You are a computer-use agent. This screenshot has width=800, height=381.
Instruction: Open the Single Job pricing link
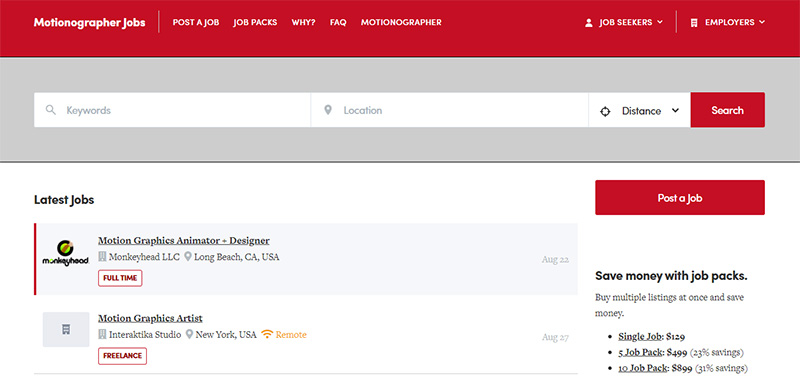pos(640,337)
